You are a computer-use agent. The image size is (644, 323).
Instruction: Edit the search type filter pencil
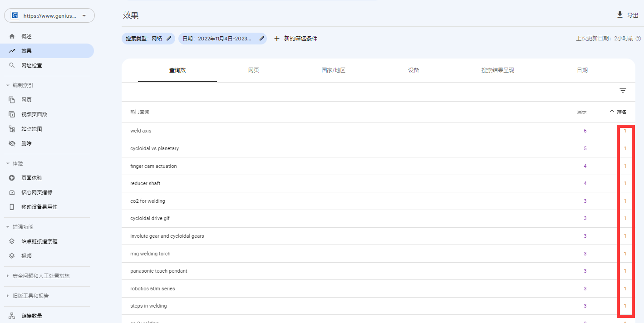[169, 39]
